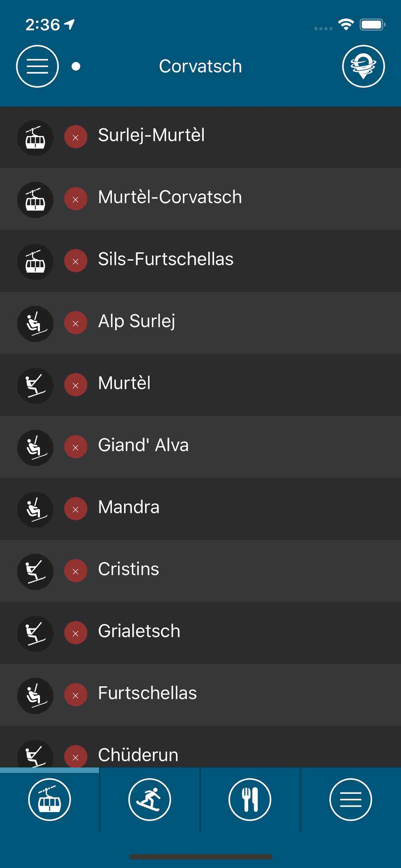Tap the tornado map pin icon
Viewport: 401px width, 868px height.
363,67
